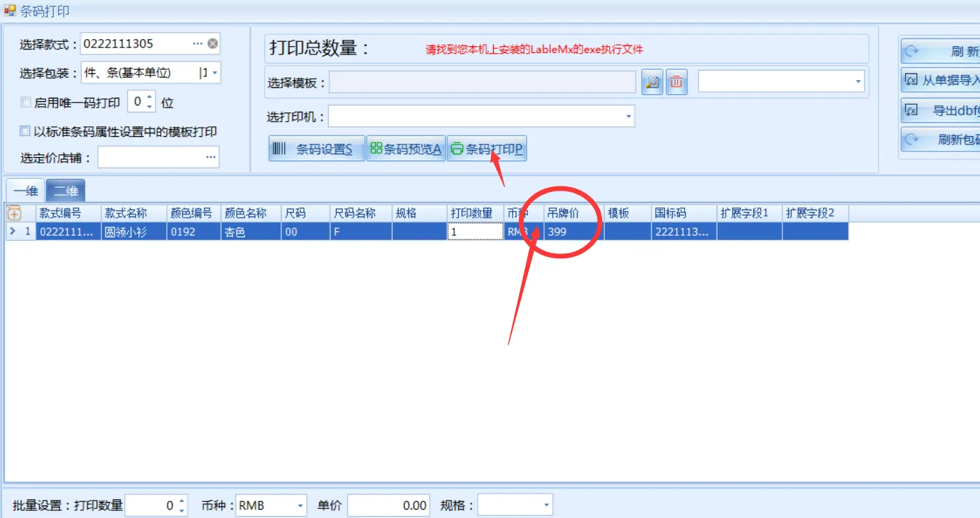Screen dimensions: 980x518
Task: Click the 单价 unit price input field
Action: [388, 505]
